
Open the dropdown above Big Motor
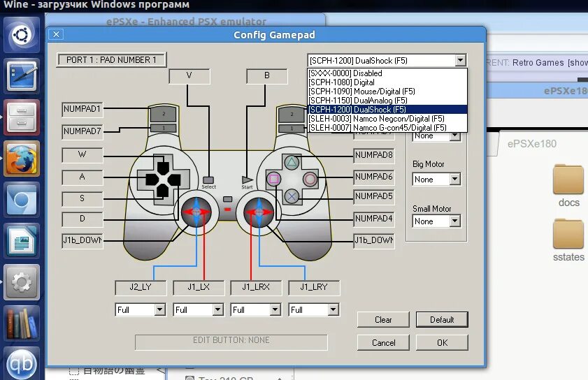point(455,136)
